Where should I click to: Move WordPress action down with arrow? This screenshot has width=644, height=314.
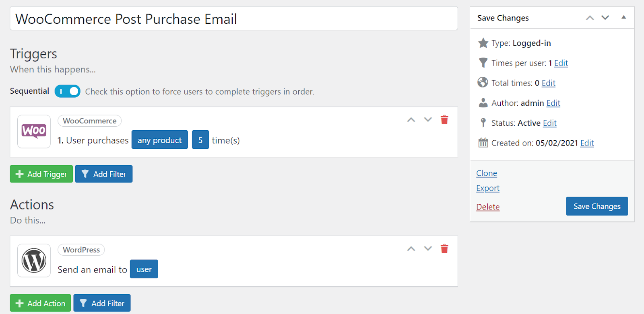(428, 249)
